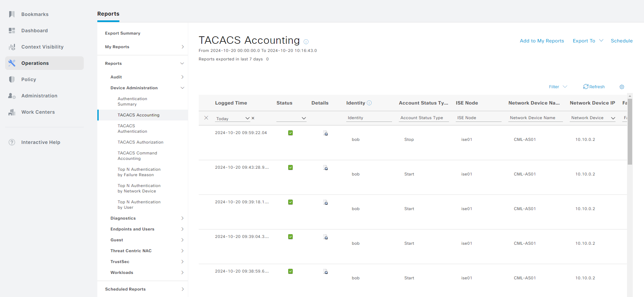Open the Dashboard icon

(x=12, y=31)
